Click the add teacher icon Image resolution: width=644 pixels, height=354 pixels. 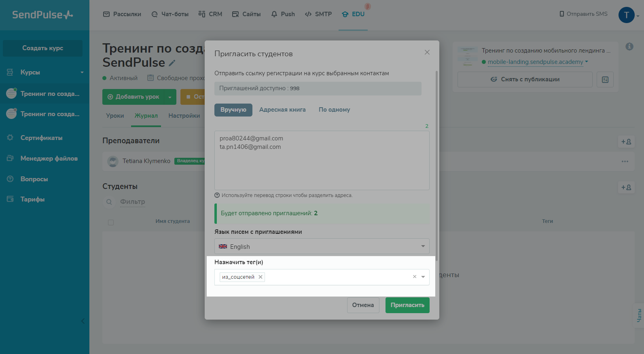click(x=626, y=142)
